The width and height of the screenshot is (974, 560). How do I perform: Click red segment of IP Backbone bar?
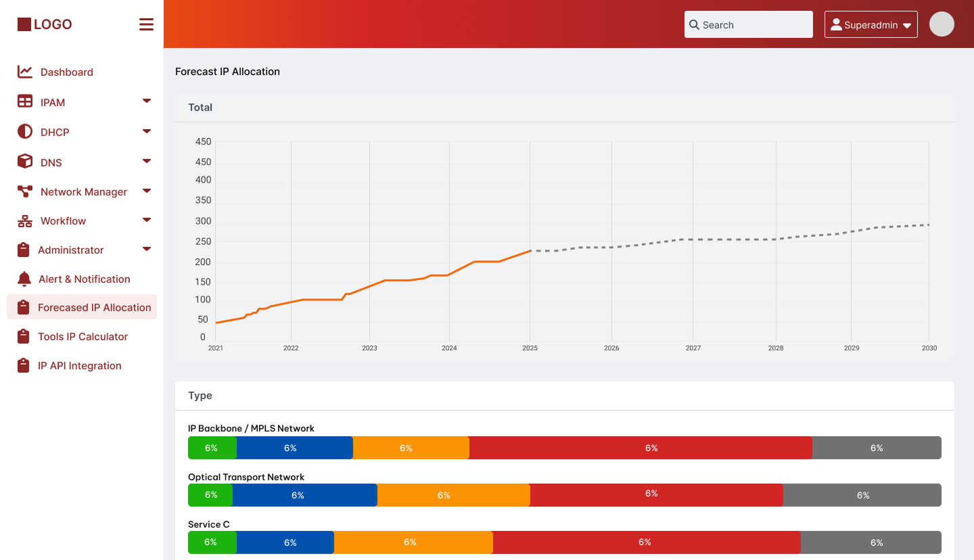[641, 448]
